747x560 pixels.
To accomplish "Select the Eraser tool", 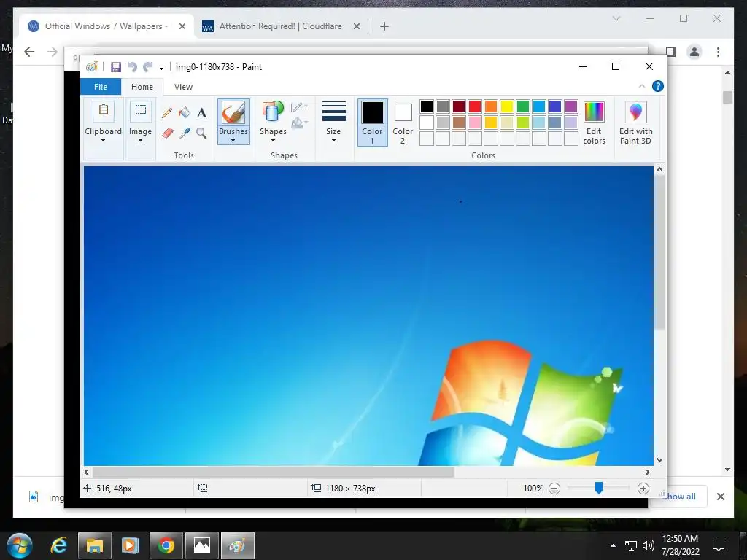I will point(167,133).
